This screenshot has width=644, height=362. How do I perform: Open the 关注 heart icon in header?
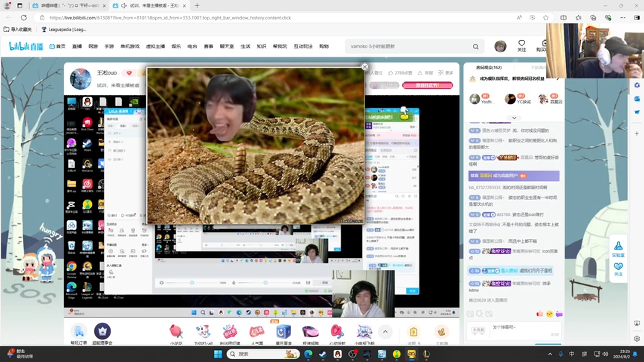click(x=522, y=46)
